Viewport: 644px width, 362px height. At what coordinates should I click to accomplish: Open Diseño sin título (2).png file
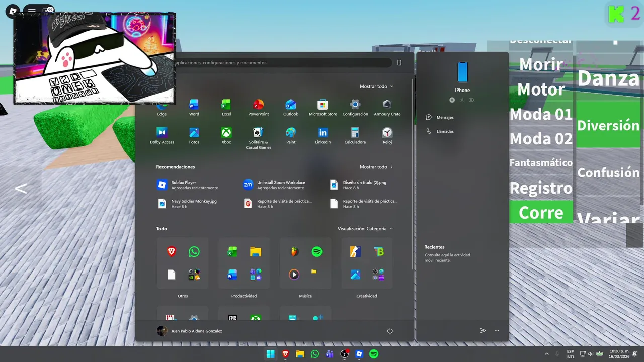pyautogui.click(x=359, y=185)
